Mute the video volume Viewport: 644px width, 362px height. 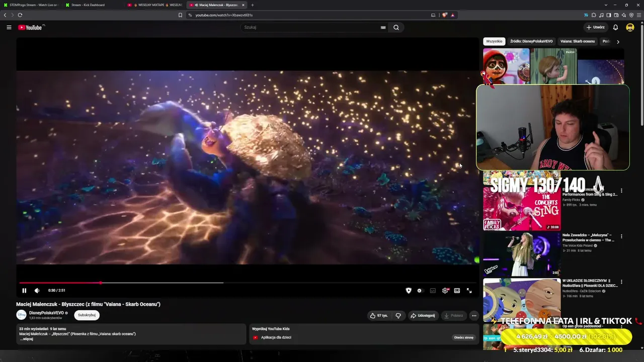tap(37, 291)
